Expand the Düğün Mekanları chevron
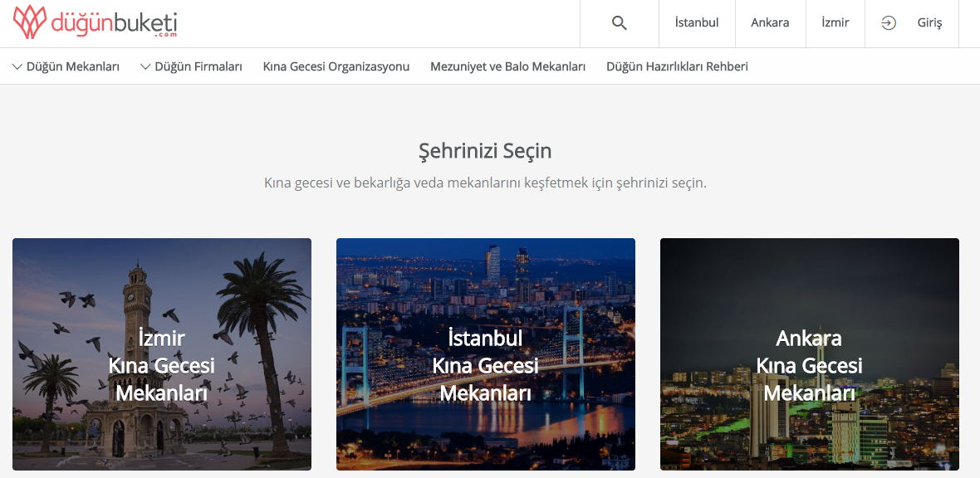 (x=17, y=67)
